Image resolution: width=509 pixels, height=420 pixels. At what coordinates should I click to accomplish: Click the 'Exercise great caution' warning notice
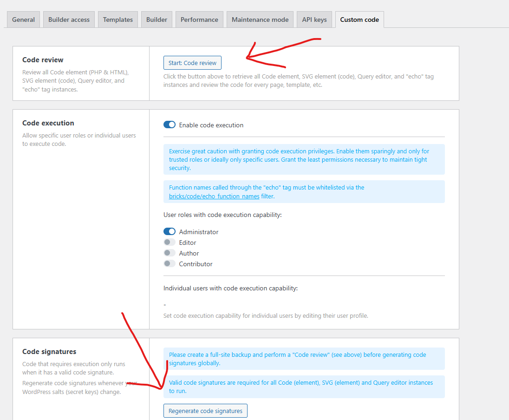click(x=304, y=159)
